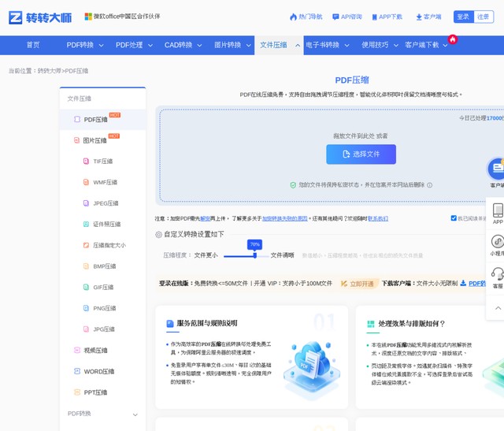Open 压缩指定大小 sidebar item
This screenshot has height=431, width=504.
(103, 245)
